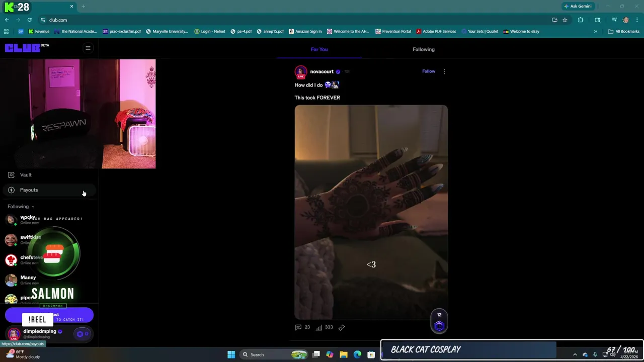View post stats bar chart icon
The width and height of the screenshot is (644, 362).
319,327
